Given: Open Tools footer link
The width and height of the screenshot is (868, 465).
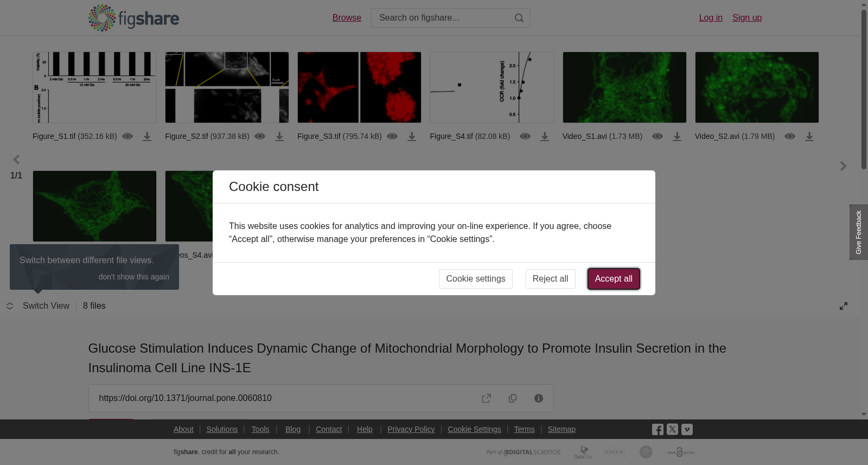Looking at the screenshot, I should pos(260,429).
